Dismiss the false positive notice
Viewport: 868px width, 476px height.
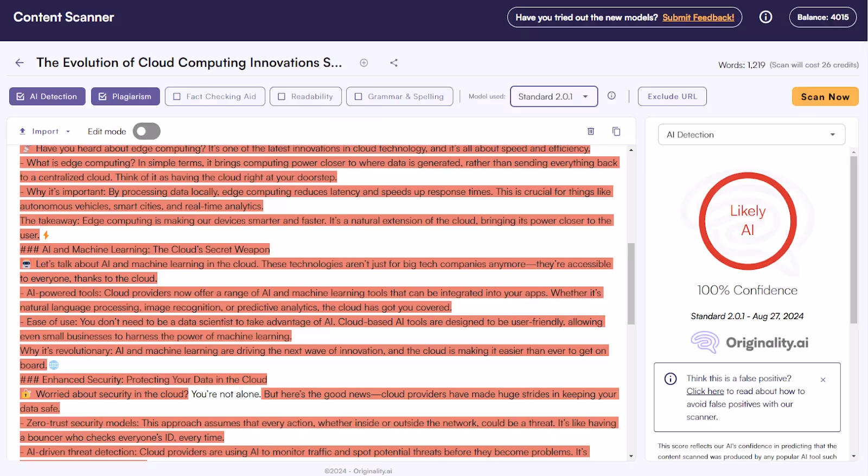pyautogui.click(x=823, y=380)
